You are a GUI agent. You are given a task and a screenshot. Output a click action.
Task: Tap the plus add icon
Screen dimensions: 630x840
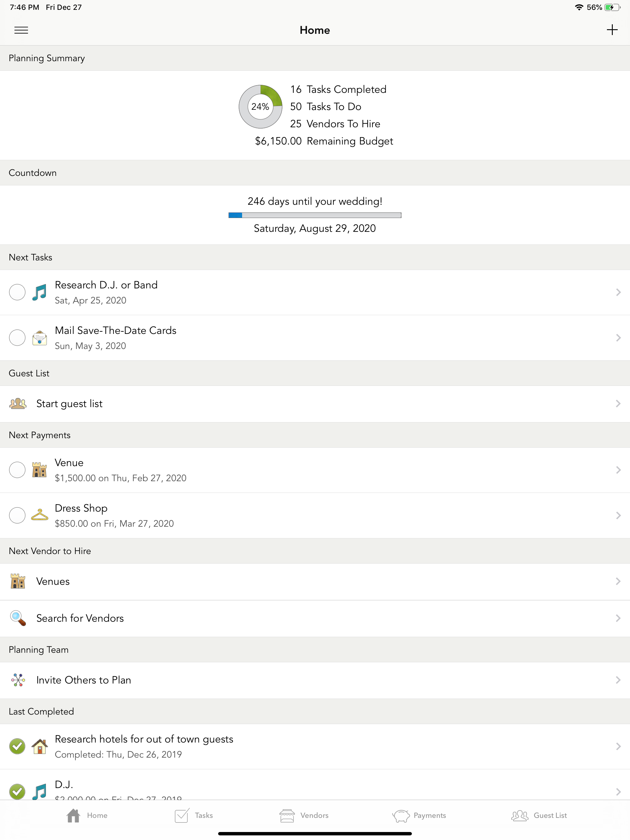pos(612,30)
